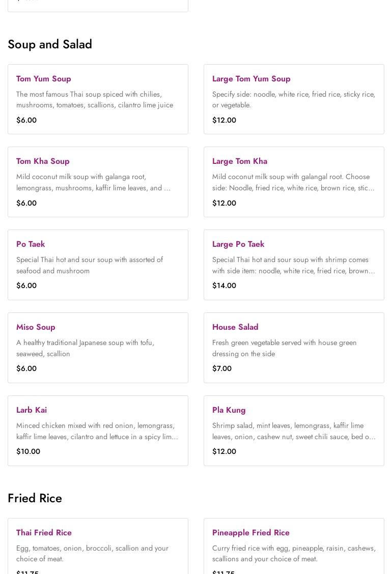Click the House Salad $7.00 price
The image size is (392, 574).
(x=221, y=368)
